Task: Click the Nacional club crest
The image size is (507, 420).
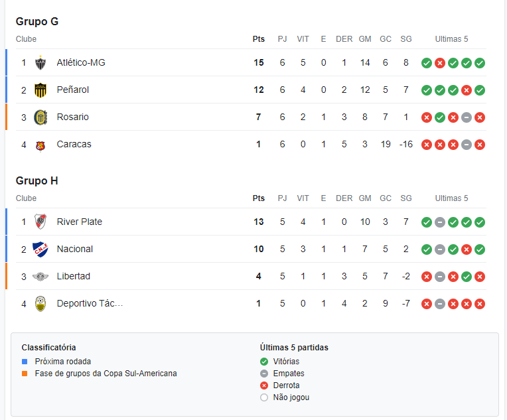Action: tap(40, 249)
